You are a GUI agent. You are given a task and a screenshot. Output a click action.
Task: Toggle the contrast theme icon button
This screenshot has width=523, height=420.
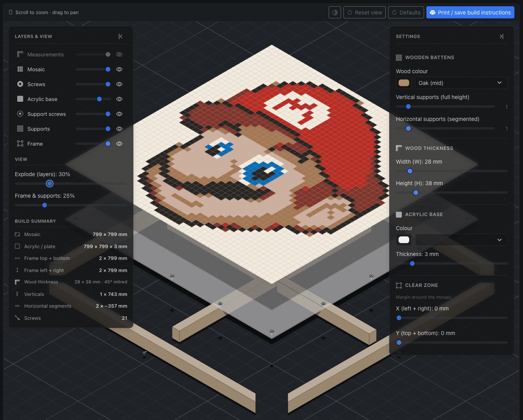pos(335,13)
